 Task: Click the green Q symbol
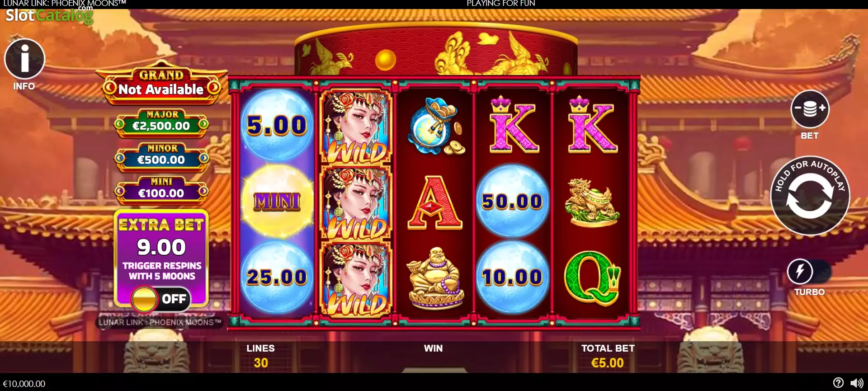592,278
